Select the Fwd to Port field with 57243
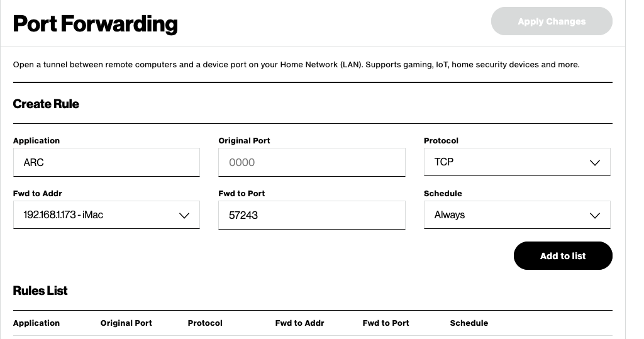 click(312, 215)
